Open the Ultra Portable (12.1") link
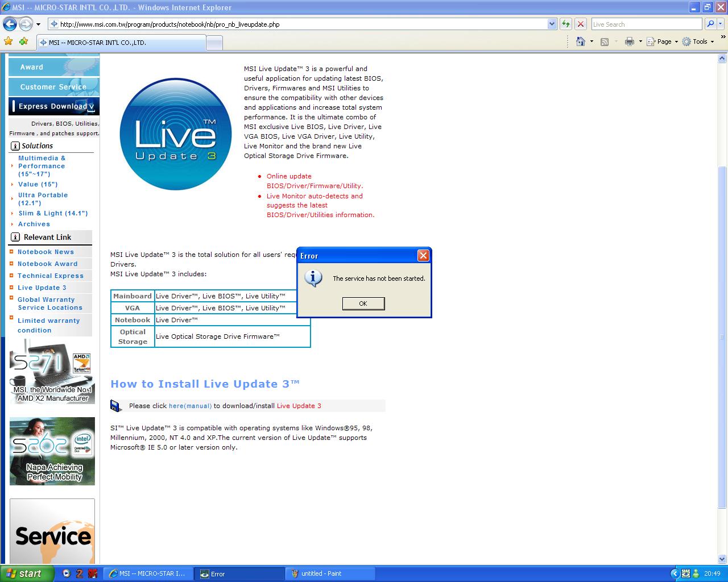This screenshot has width=728, height=582. click(x=43, y=199)
